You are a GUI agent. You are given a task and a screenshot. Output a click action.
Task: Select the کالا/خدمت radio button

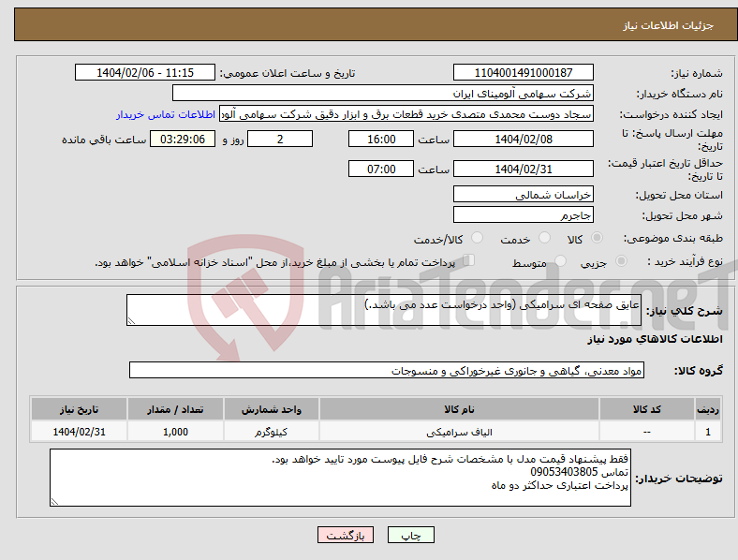(478, 238)
